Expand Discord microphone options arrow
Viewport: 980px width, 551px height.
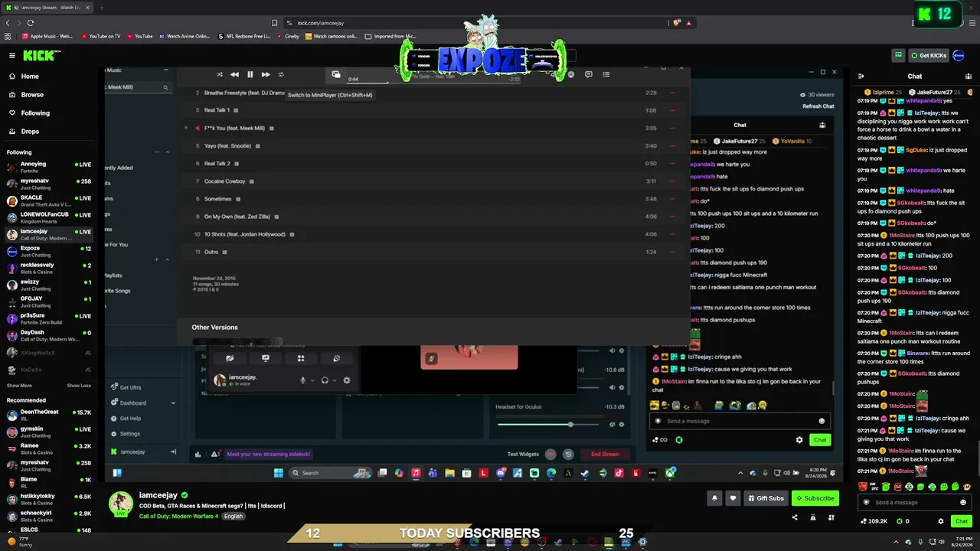click(x=312, y=380)
